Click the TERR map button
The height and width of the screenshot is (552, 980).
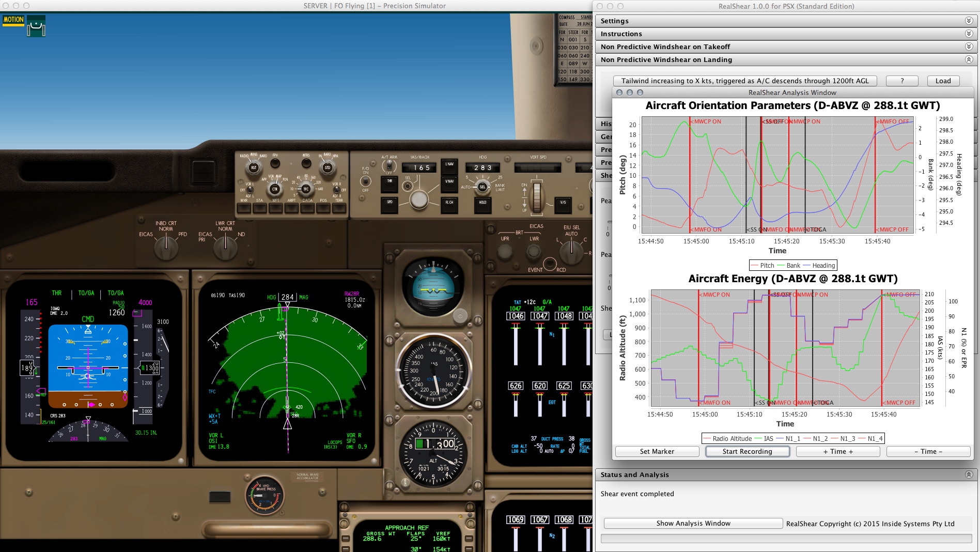click(339, 208)
